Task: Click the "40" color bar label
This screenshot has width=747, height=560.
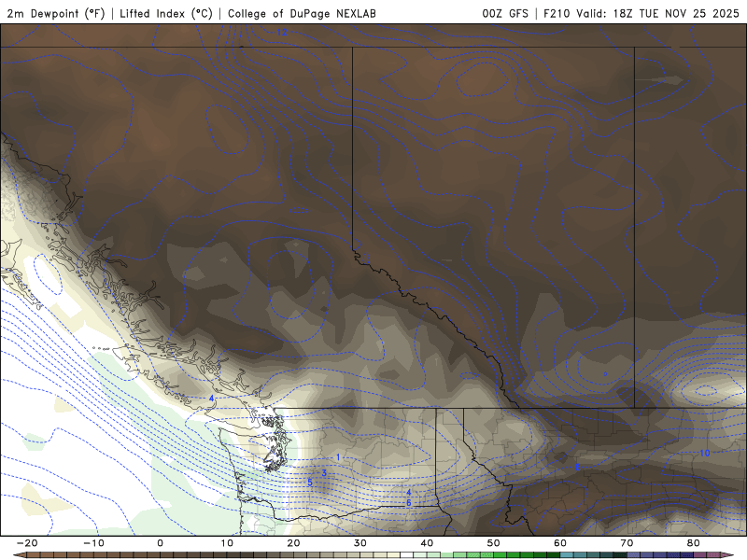Action: [427, 543]
